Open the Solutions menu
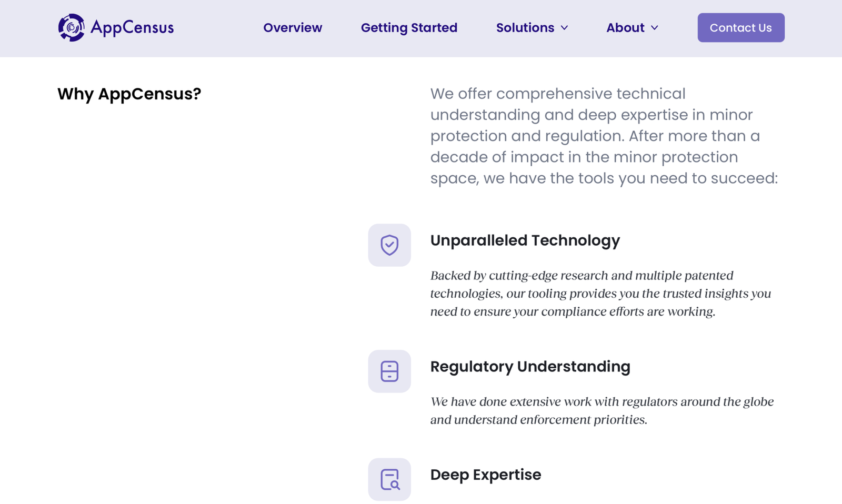Screen dimensions: 842x504 [x=525, y=28]
